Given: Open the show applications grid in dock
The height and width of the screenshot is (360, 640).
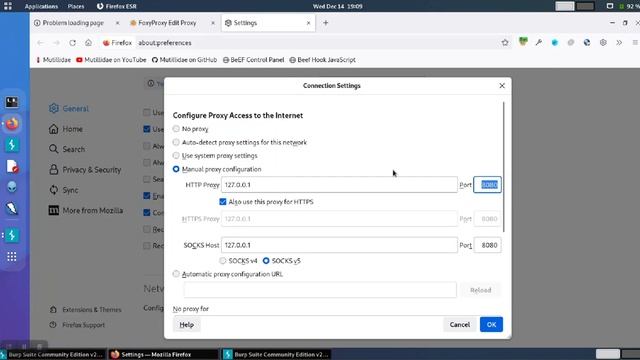Looking at the screenshot, I should [x=12, y=256].
